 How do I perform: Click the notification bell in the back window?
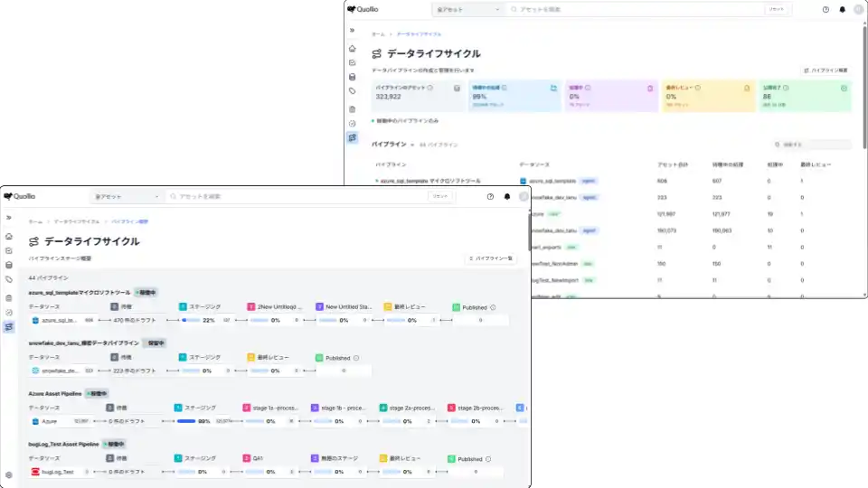coord(843,10)
